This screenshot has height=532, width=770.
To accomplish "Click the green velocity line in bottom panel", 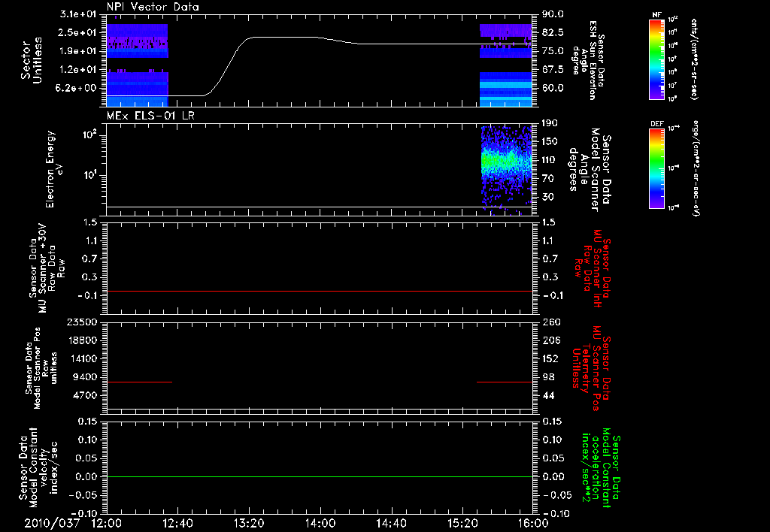I will point(320,476).
